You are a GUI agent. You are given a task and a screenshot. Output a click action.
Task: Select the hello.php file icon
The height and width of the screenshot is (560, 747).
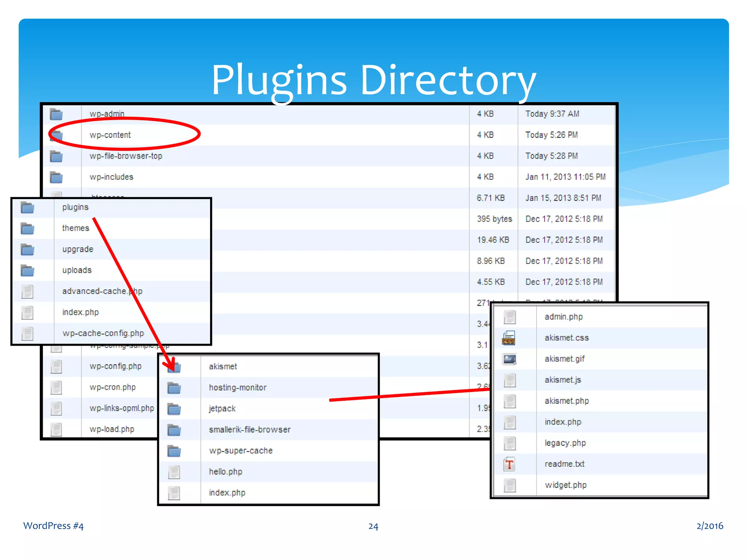tap(174, 472)
